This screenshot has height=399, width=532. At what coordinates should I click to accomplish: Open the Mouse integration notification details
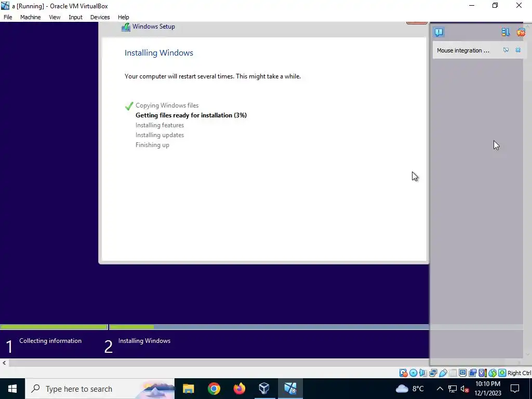(x=463, y=50)
